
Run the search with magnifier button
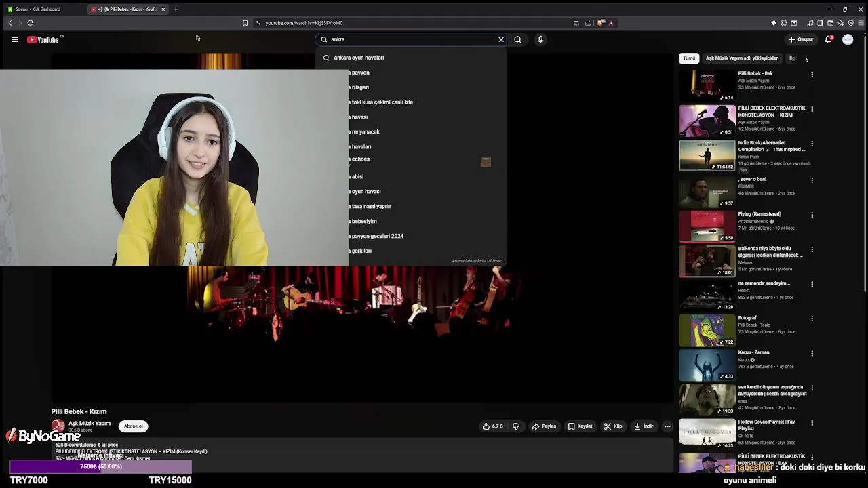pyautogui.click(x=517, y=39)
